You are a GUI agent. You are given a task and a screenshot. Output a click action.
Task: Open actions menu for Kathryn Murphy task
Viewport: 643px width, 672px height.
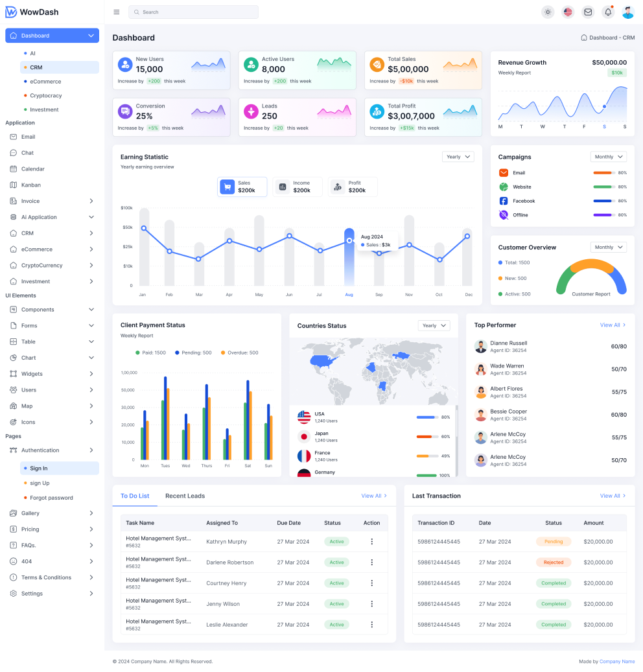[371, 542]
